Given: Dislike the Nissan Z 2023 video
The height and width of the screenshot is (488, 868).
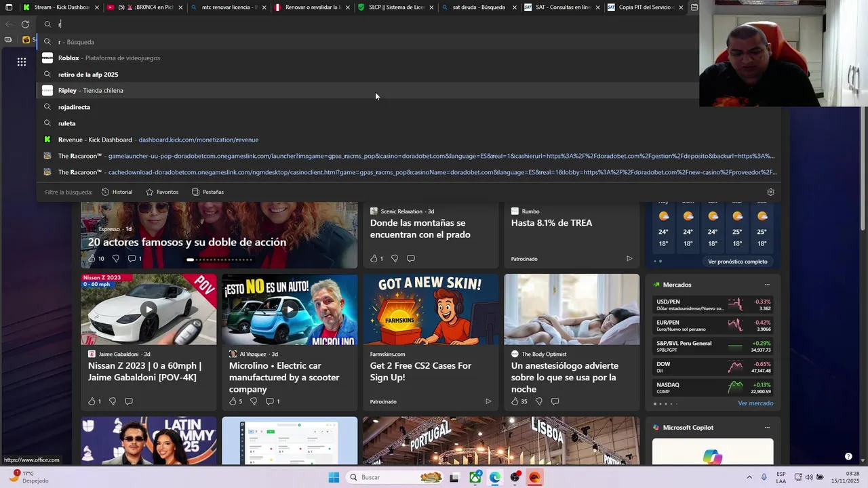Looking at the screenshot, I should click(113, 401).
